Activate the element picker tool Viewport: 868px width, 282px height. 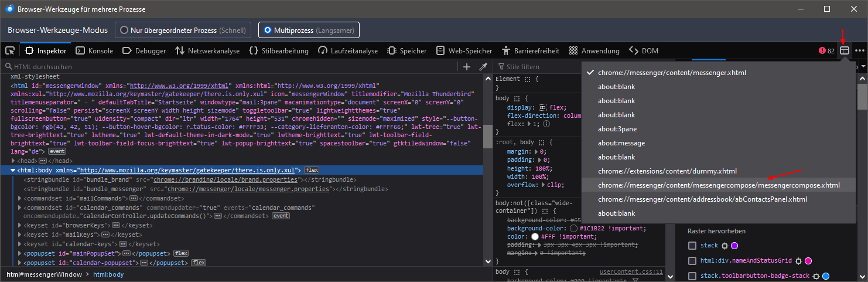[10, 51]
